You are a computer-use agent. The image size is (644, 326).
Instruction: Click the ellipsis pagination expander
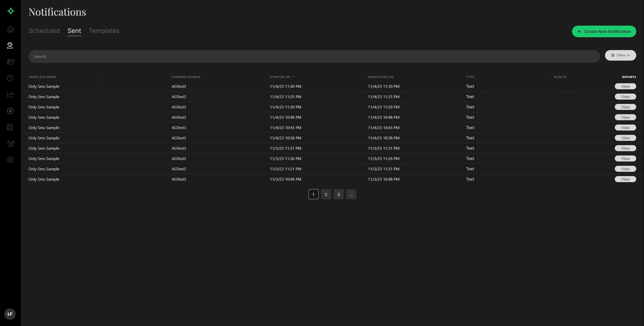click(x=351, y=194)
